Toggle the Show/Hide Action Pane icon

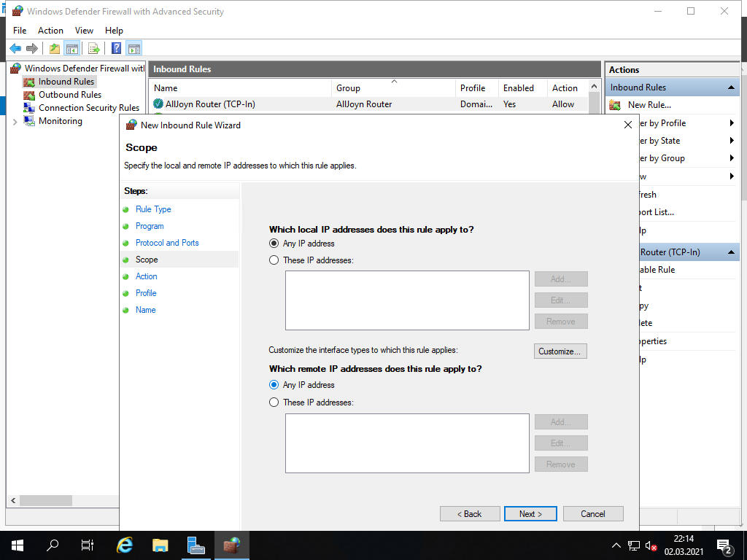pos(133,48)
